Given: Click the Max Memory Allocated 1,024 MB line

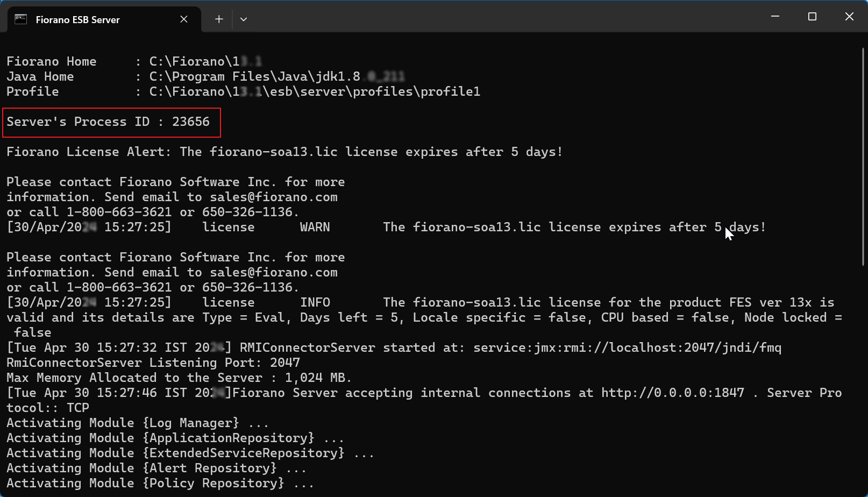Looking at the screenshot, I should (179, 378).
